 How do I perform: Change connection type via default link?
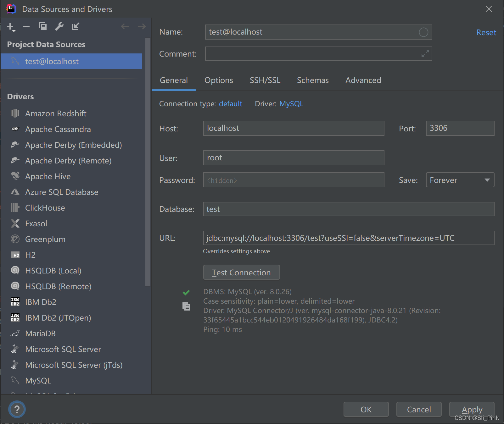[x=230, y=104]
